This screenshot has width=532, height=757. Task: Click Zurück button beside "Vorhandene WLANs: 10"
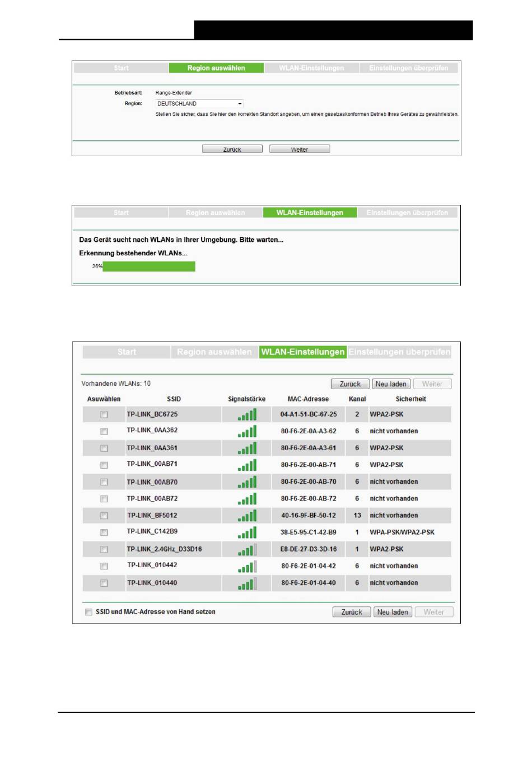click(350, 384)
